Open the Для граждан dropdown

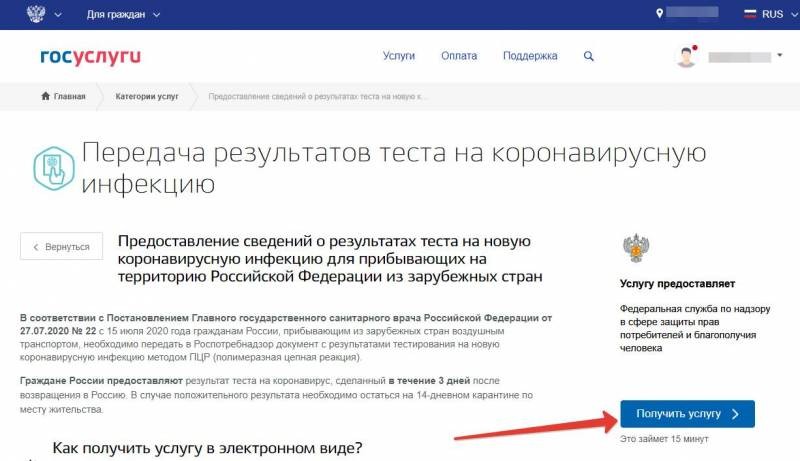[123, 15]
